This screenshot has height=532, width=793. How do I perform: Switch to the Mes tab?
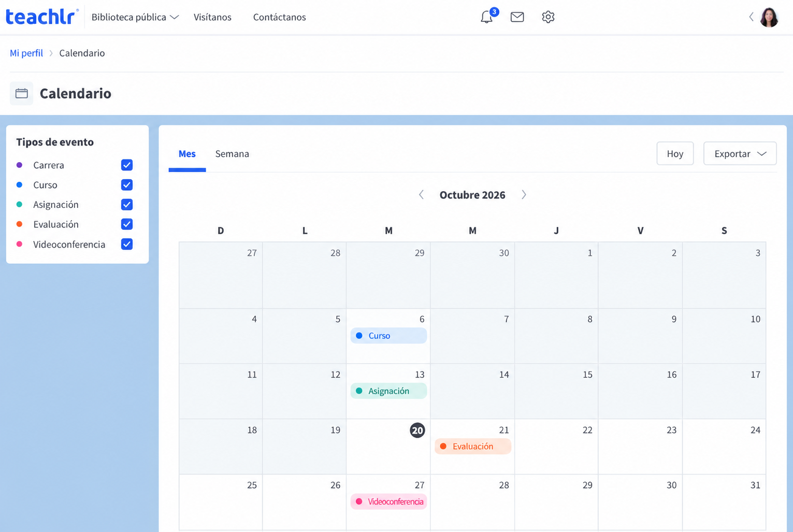[x=187, y=154]
